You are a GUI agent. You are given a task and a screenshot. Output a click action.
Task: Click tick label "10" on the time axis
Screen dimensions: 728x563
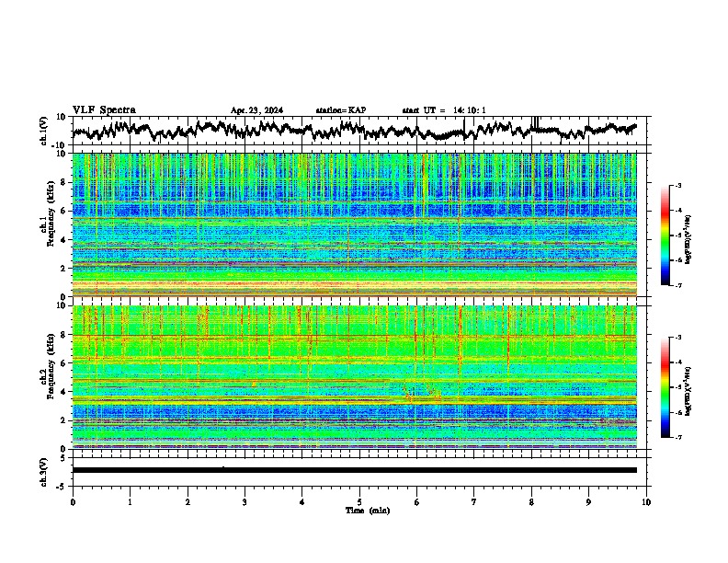pos(646,502)
